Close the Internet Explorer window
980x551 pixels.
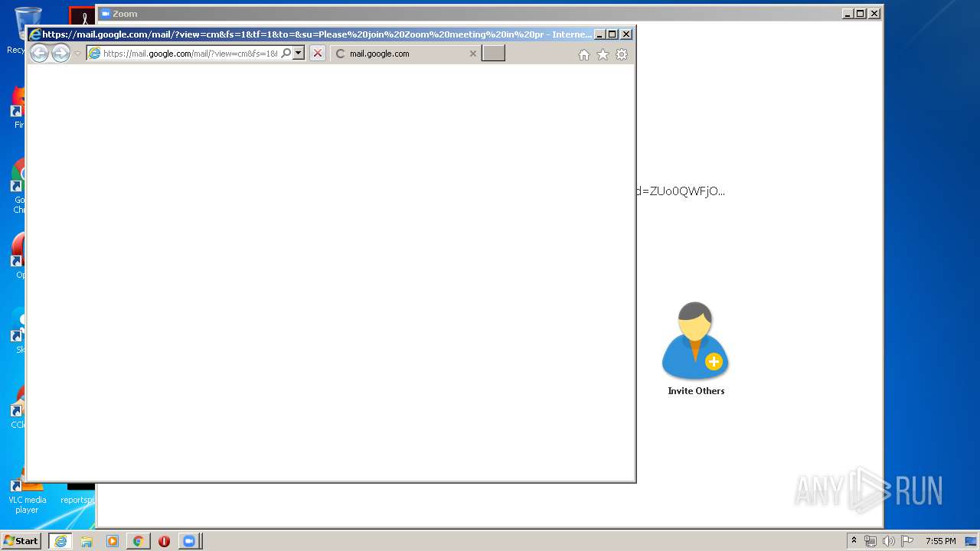click(x=626, y=34)
